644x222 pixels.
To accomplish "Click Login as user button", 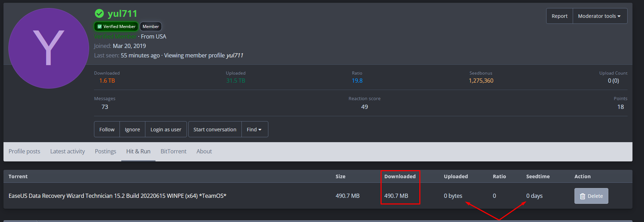I will [x=166, y=130].
